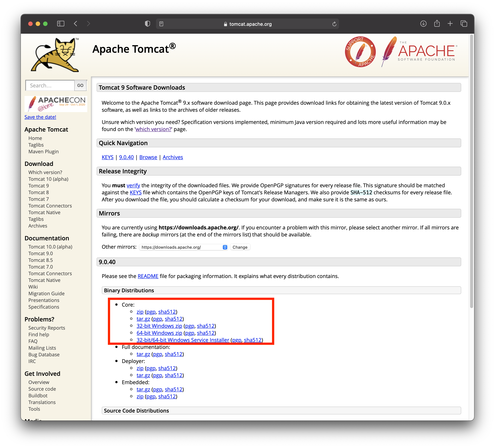This screenshot has width=495, height=448.
Task: Open Tomcat 9.0 documentation sidebar link
Action: (40, 253)
